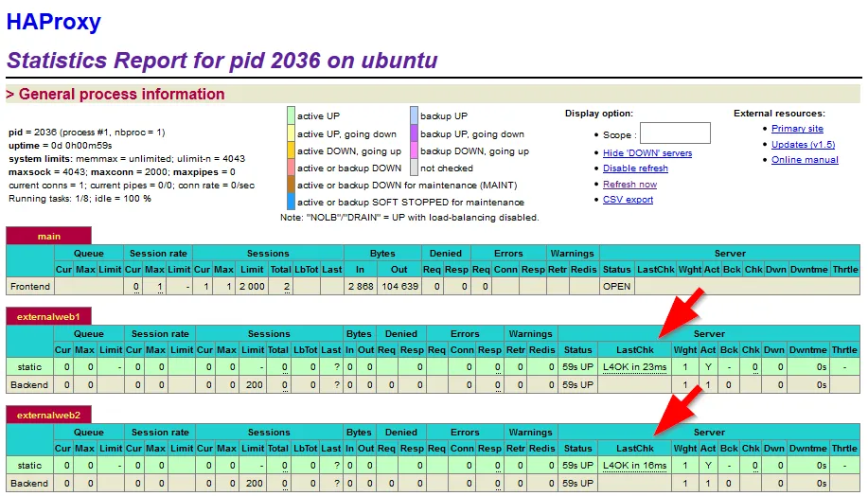This screenshot has width=868, height=496.
Task: Click Dwntme '0s' in externalweb2 static row
Action: click(x=822, y=466)
